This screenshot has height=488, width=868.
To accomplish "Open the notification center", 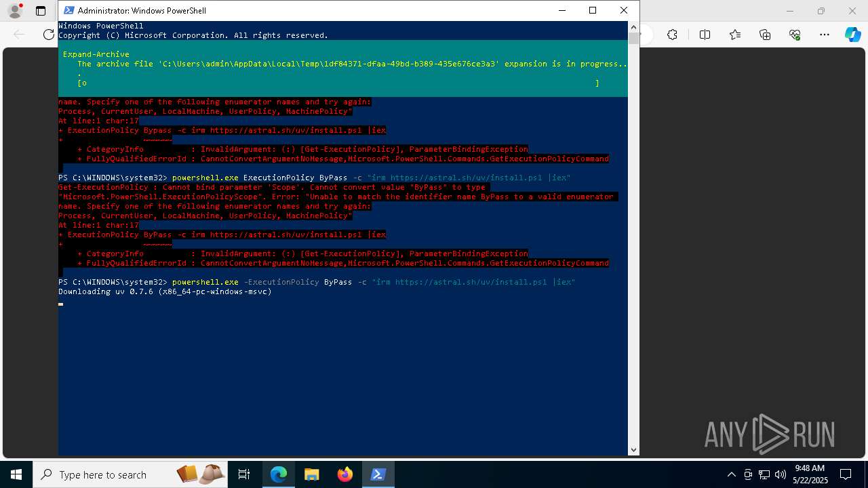I will click(846, 474).
